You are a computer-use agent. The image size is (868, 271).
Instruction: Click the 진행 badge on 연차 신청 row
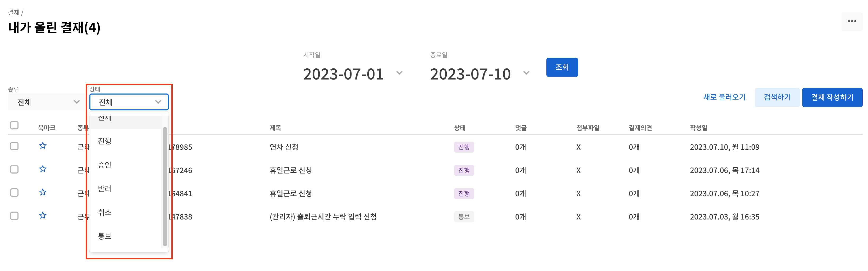[464, 147]
